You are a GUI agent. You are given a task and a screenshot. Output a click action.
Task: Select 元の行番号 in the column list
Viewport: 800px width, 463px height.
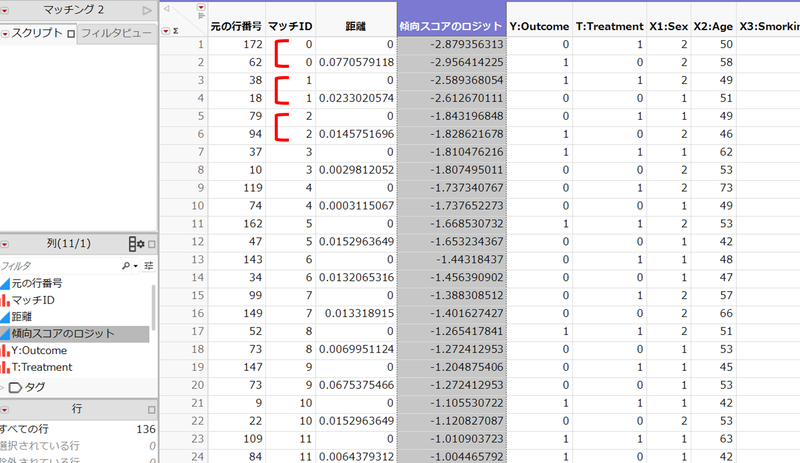pyautogui.click(x=37, y=283)
